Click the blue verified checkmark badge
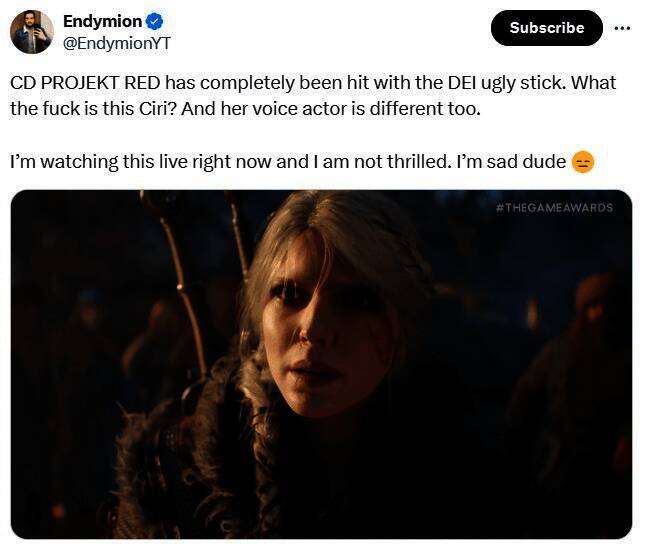645x547 pixels. tap(154, 21)
